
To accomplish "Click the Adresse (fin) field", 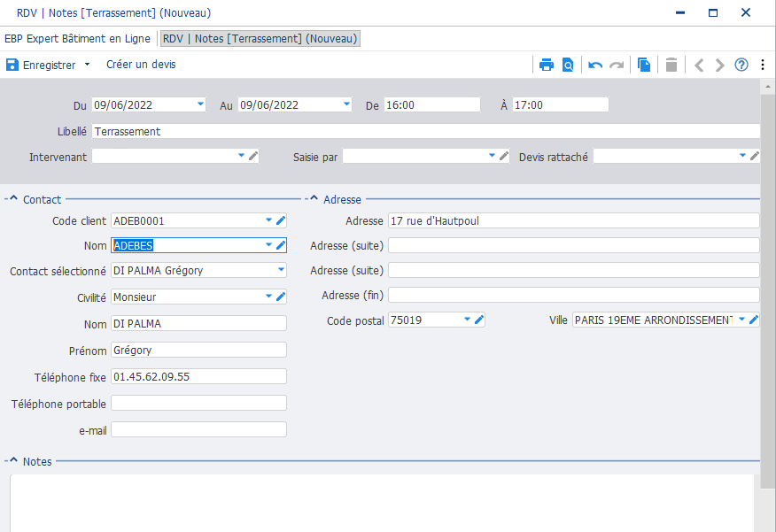I will [574, 295].
